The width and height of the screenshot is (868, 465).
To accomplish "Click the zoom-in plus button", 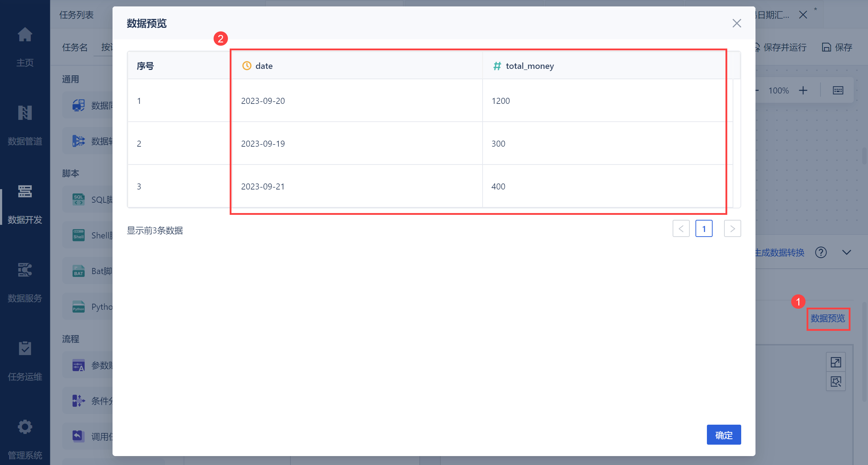I will tap(803, 90).
